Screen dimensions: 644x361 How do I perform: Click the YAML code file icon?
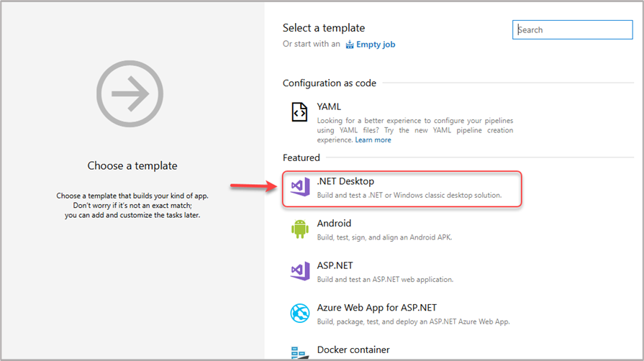point(299,113)
